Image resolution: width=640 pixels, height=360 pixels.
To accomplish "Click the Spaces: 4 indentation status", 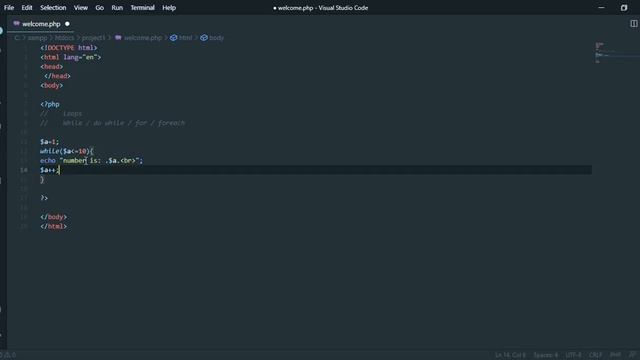I will [545, 355].
